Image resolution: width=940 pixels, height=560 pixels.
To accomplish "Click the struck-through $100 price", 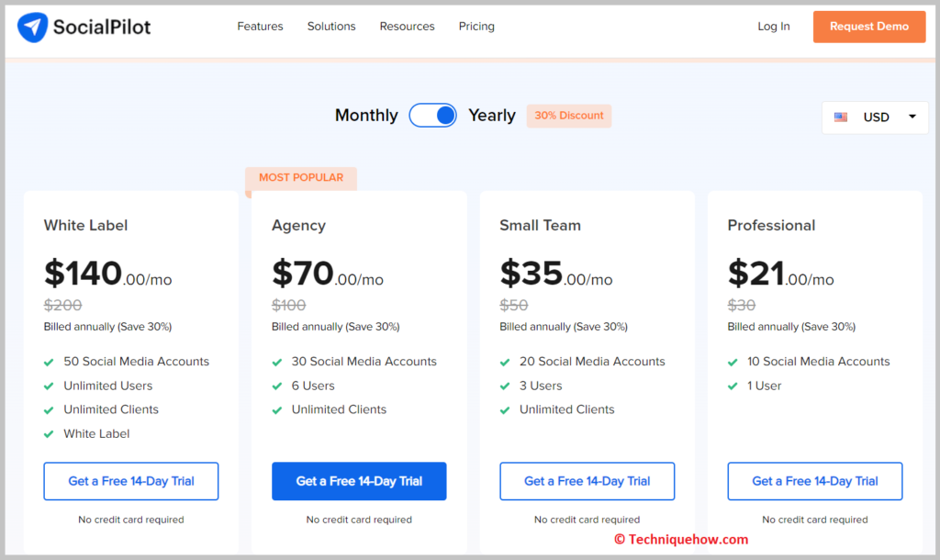I will [289, 305].
